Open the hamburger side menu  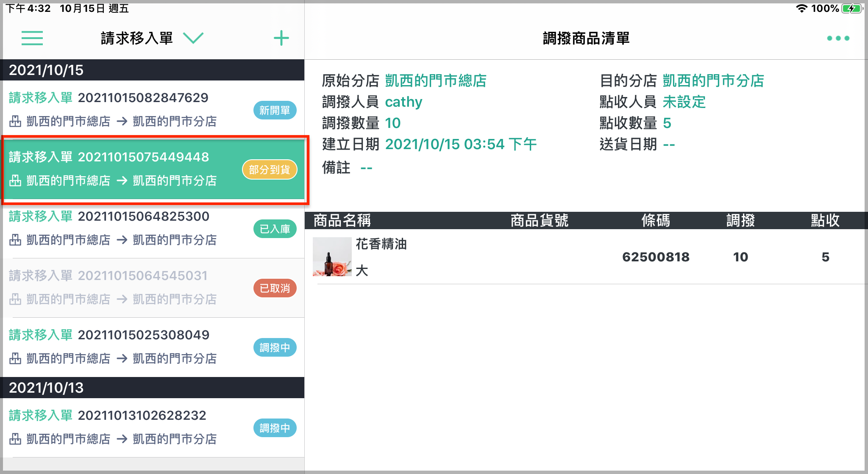[32, 38]
